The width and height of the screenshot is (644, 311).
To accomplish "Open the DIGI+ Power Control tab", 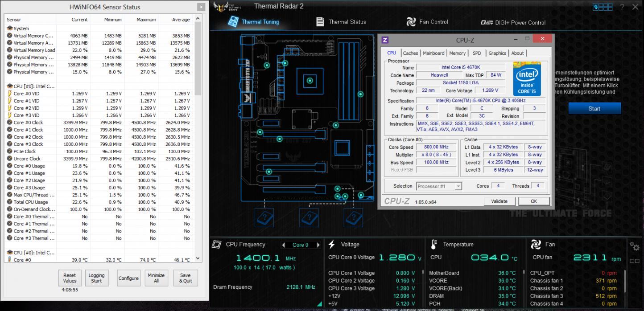I will pos(513,22).
